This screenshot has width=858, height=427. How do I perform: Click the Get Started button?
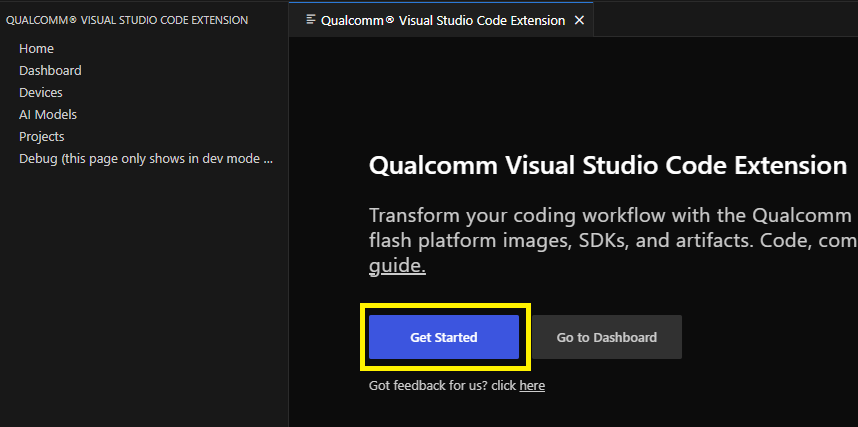click(444, 337)
